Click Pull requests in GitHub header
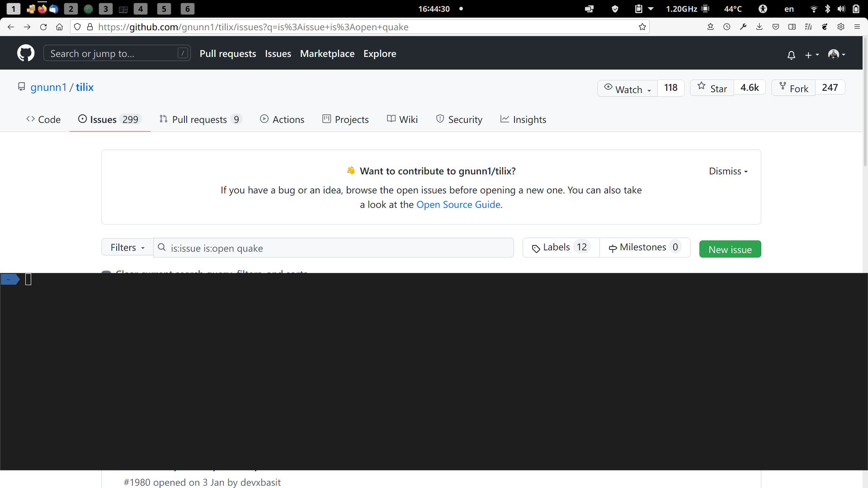The height and width of the screenshot is (488, 868). click(x=228, y=54)
